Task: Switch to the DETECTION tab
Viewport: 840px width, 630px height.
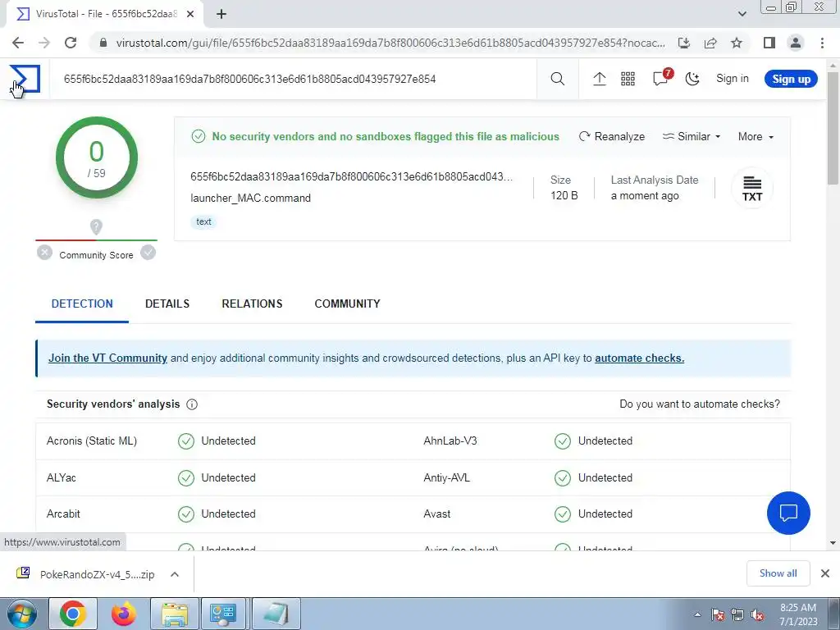Action: coord(82,304)
